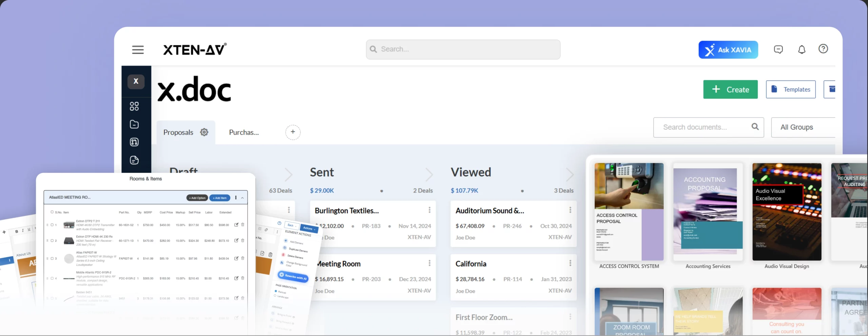Open the help question mark icon

pyautogui.click(x=823, y=49)
